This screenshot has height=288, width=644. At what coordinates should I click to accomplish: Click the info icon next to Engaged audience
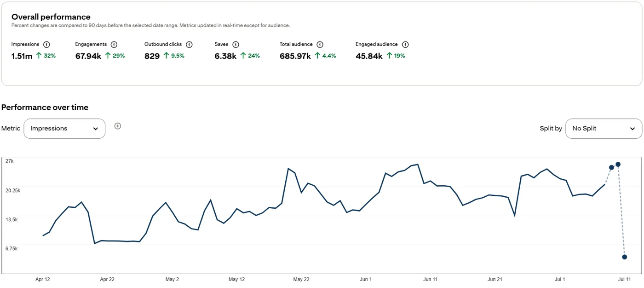(405, 45)
